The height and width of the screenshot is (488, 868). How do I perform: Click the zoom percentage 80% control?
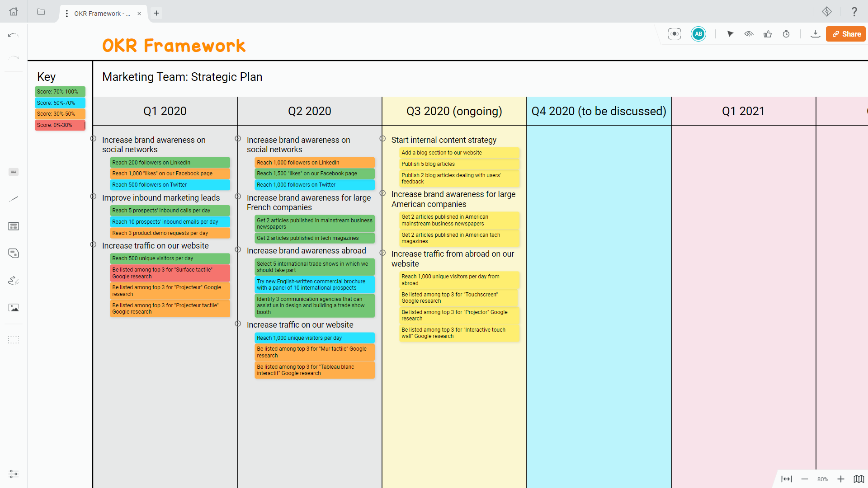[823, 479]
